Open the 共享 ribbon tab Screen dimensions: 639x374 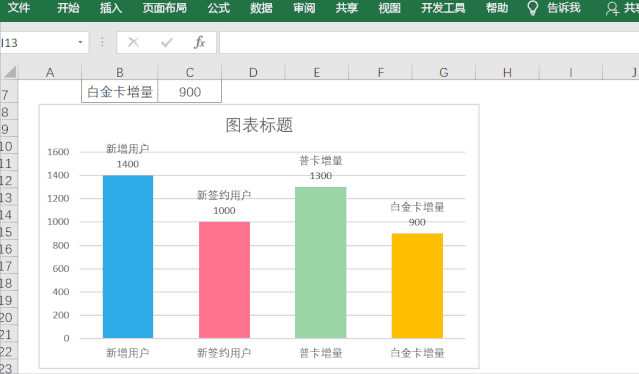pos(347,8)
